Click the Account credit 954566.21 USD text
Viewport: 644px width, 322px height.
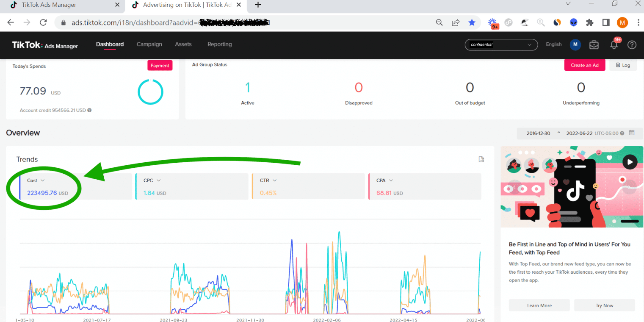[53, 110]
